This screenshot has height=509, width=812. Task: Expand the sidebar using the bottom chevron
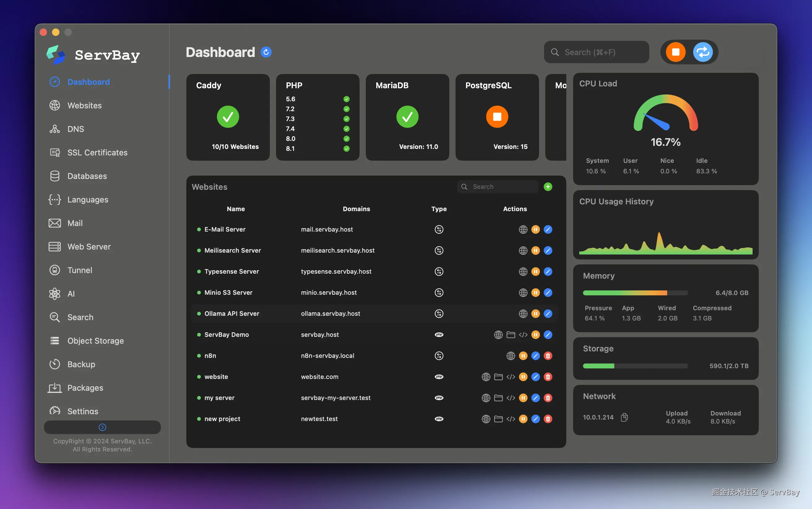coord(102,427)
